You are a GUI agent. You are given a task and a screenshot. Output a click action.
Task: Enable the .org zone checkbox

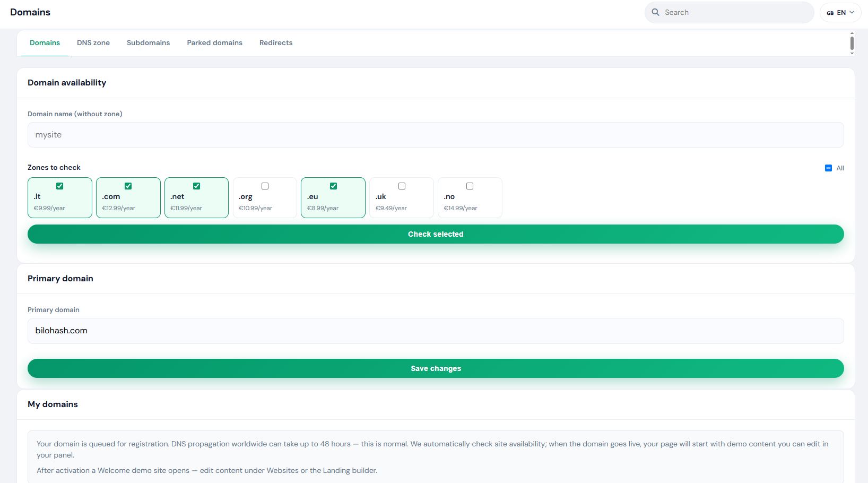265,186
